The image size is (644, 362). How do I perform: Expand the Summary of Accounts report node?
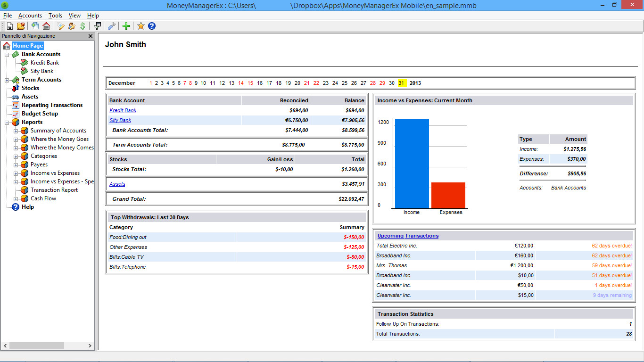point(16,131)
